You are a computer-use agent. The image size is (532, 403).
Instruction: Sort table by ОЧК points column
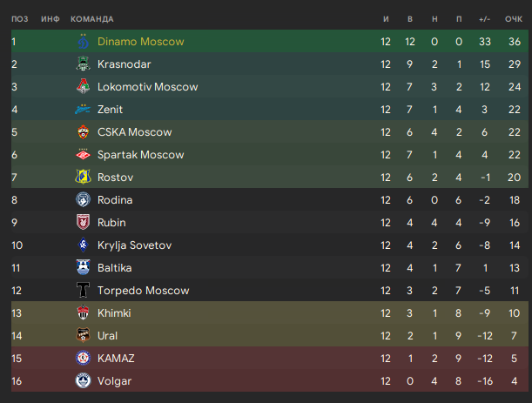(x=514, y=19)
